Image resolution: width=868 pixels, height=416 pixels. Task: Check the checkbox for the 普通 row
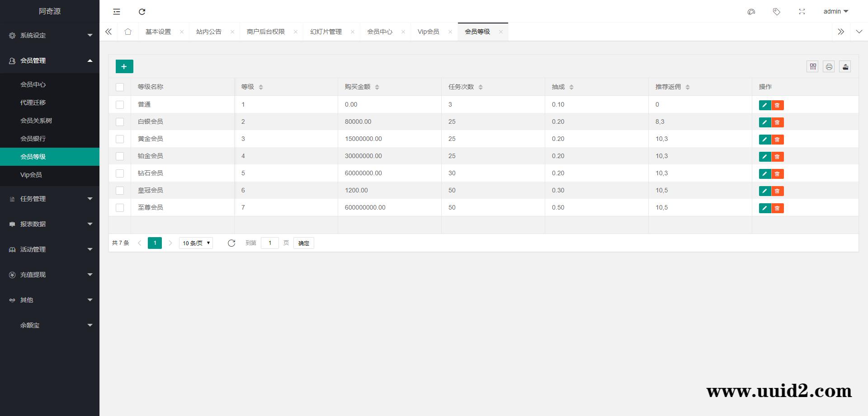click(120, 104)
